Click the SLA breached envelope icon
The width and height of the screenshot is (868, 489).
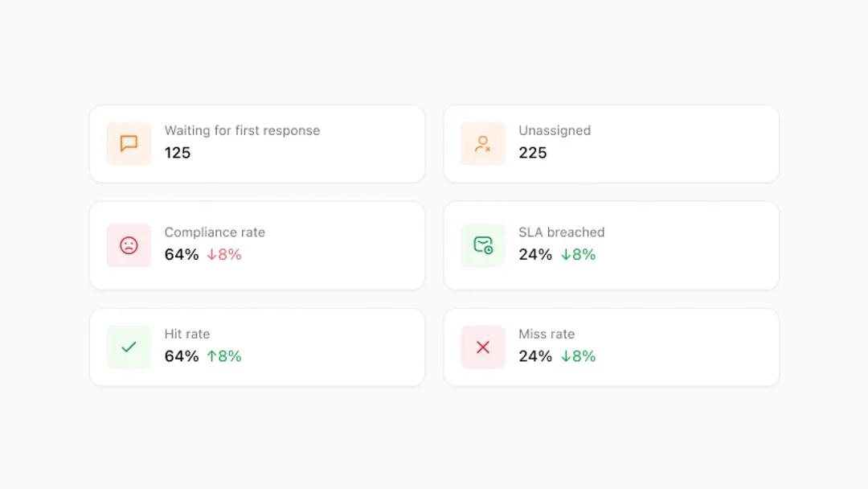point(481,245)
